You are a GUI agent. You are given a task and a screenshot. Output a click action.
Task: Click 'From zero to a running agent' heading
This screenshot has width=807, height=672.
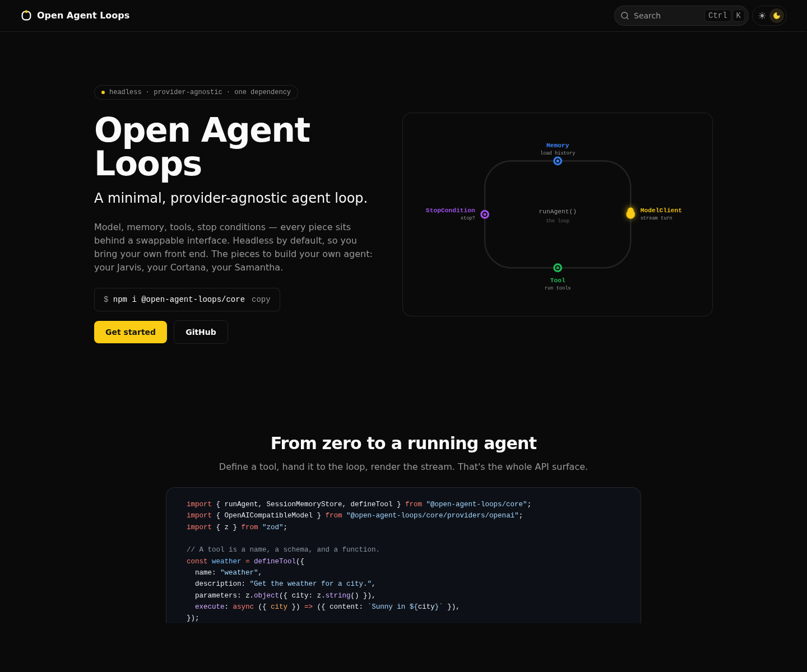[403, 444]
